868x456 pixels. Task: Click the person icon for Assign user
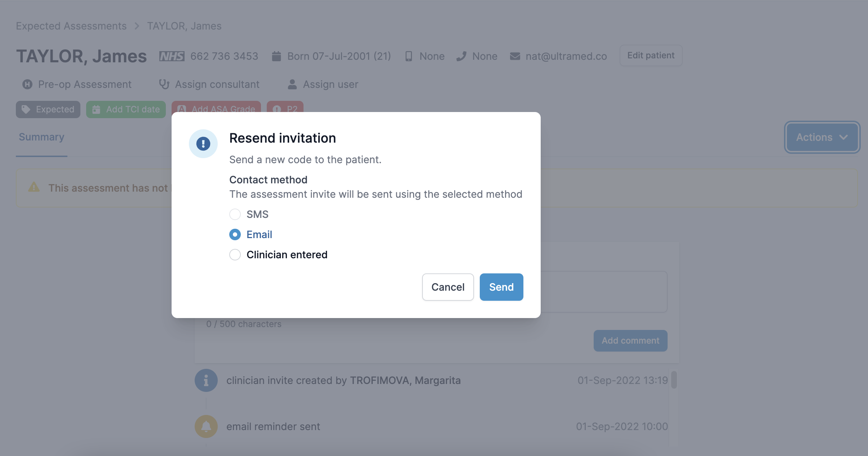(292, 84)
